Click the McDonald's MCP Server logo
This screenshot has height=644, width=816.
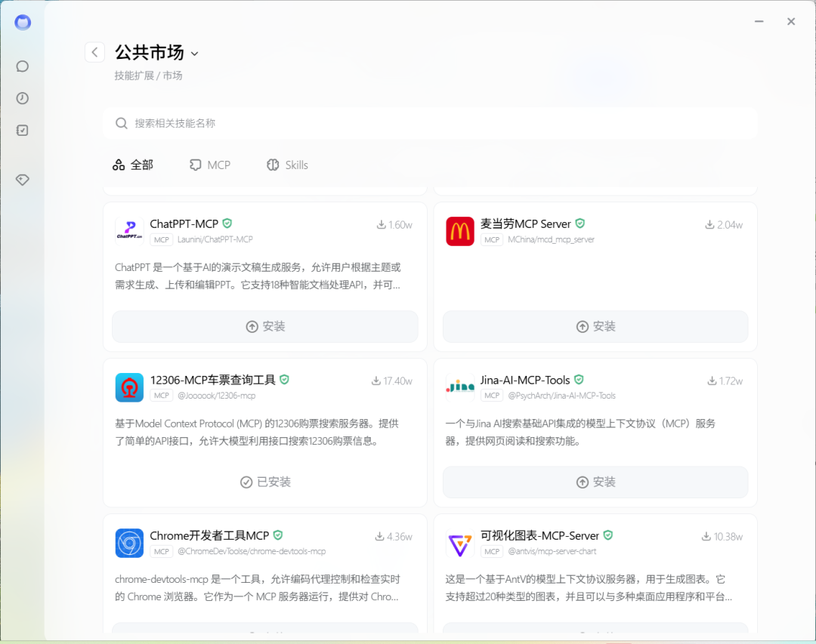tap(459, 231)
